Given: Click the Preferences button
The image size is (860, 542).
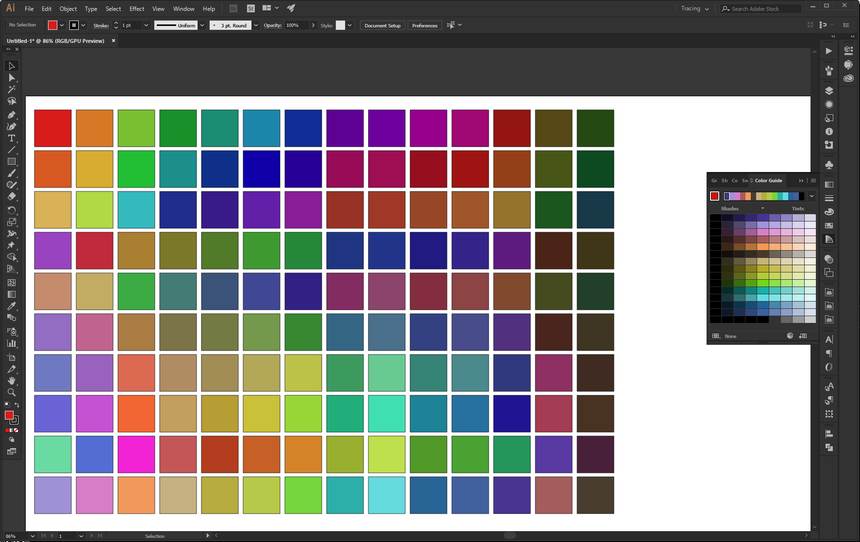Looking at the screenshot, I should 424,25.
